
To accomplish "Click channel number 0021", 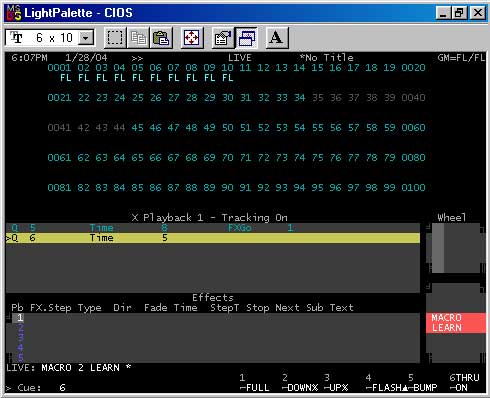I will tap(59, 98).
